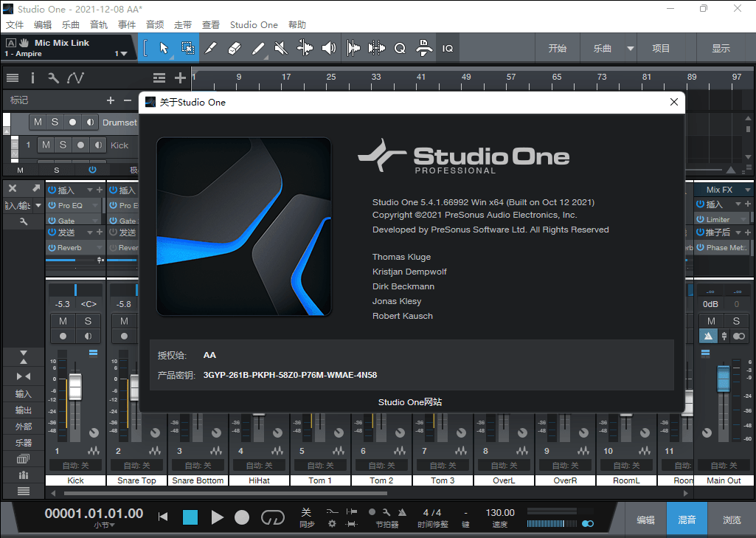Click the return-to-zero transport button

click(x=163, y=517)
